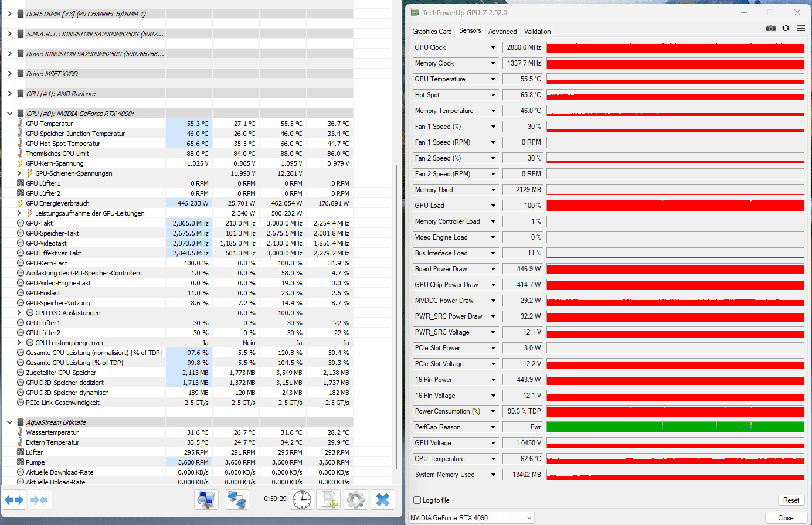Image resolution: width=812 pixels, height=525 pixels.
Task: Click the 446.233 W GPU Energieverbrauch value
Action: [193, 203]
